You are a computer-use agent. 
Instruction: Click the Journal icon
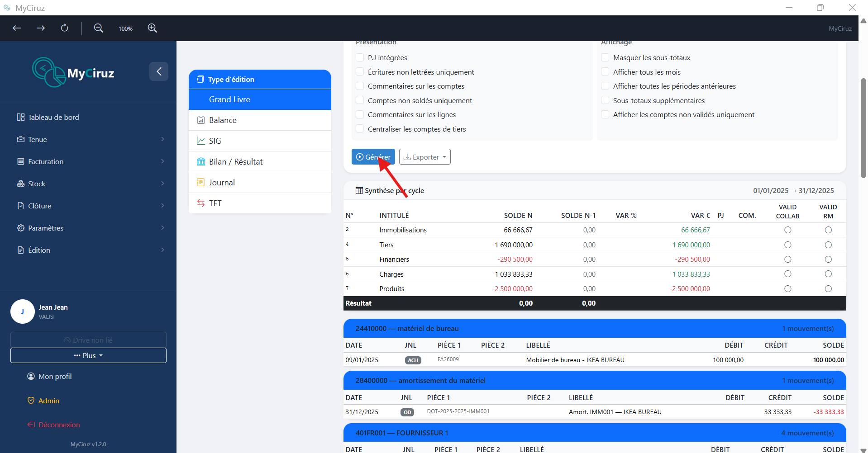(x=201, y=182)
